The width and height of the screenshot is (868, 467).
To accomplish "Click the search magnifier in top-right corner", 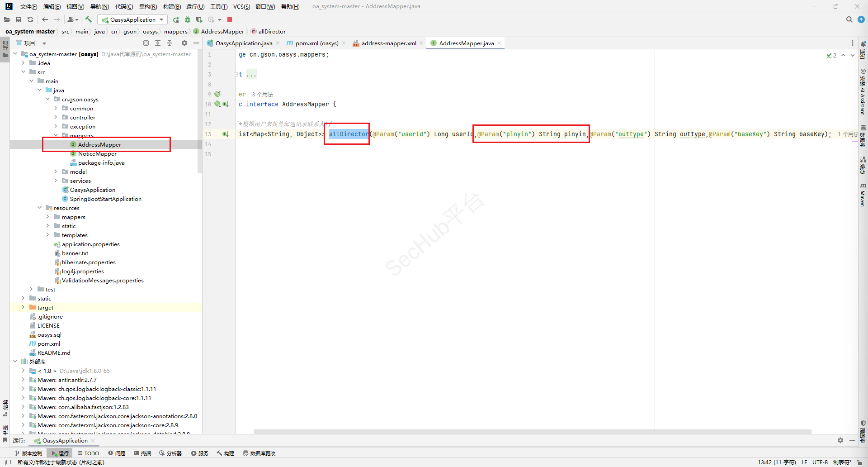I will 849,19.
